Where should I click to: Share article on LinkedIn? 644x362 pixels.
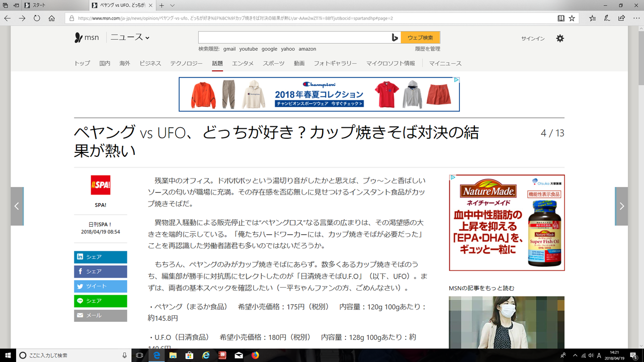pos(101,257)
